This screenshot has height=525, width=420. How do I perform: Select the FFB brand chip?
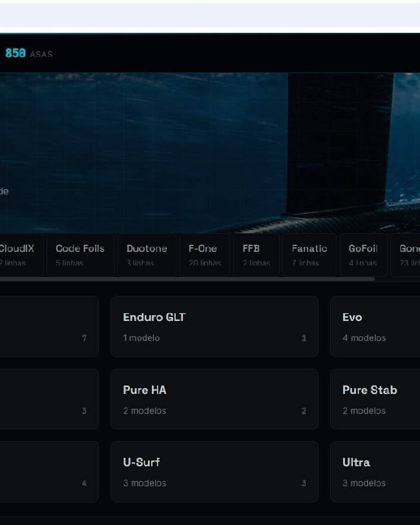pos(257,255)
